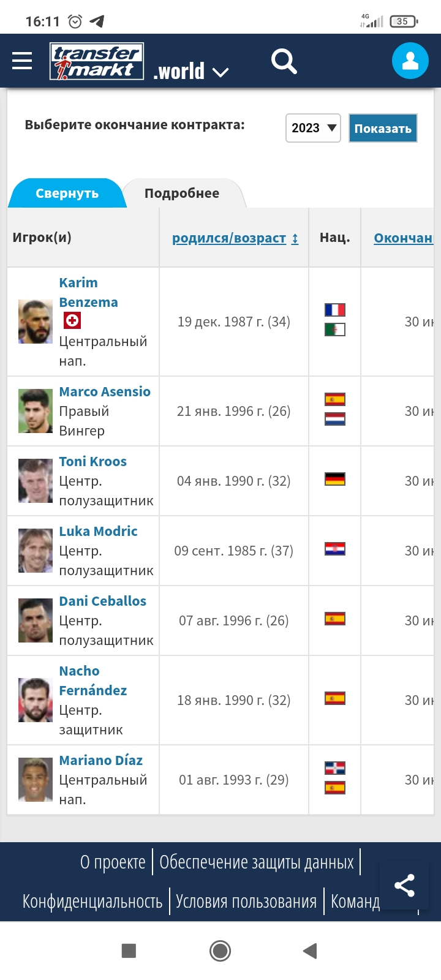Tap the share floating button
Image resolution: width=441 pixels, height=980 pixels.
coord(404,886)
